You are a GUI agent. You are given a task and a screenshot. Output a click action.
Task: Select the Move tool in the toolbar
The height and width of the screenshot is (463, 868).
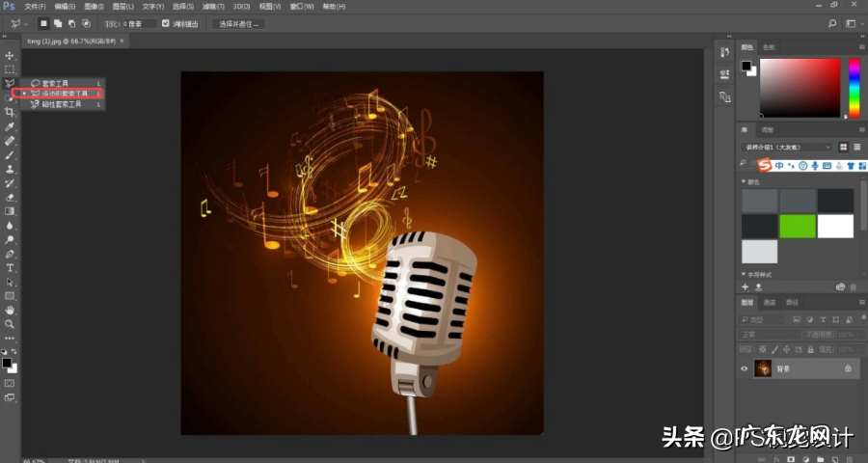pos(10,55)
